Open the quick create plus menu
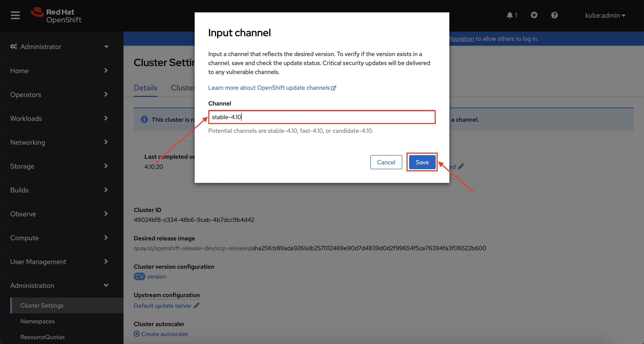This screenshot has height=344, width=644. coord(534,15)
